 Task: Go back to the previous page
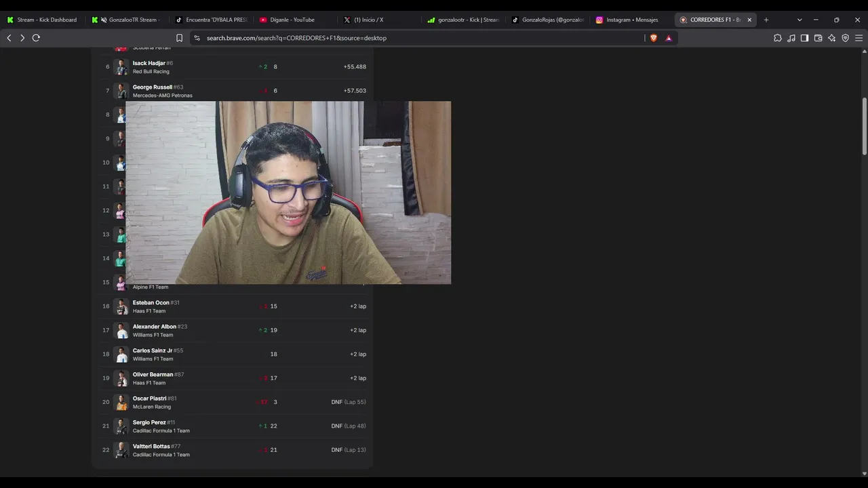[x=9, y=38]
